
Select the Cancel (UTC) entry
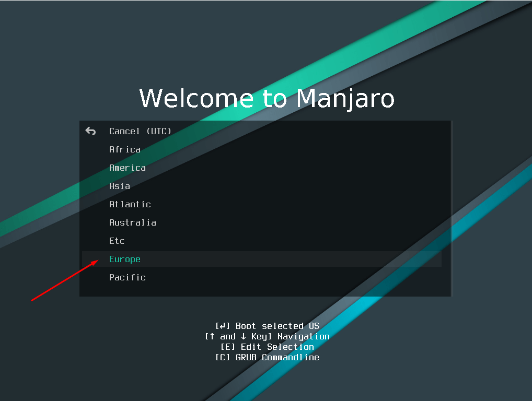[140, 131]
